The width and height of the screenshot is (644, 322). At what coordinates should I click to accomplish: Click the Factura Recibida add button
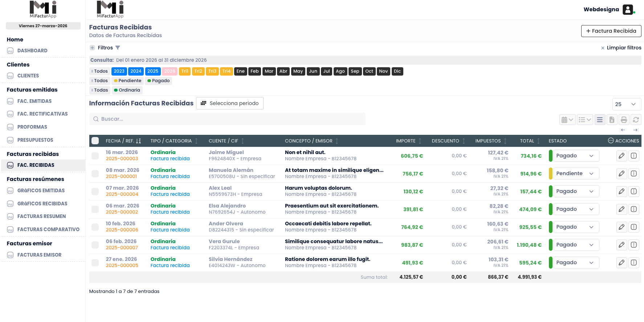pyautogui.click(x=611, y=31)
